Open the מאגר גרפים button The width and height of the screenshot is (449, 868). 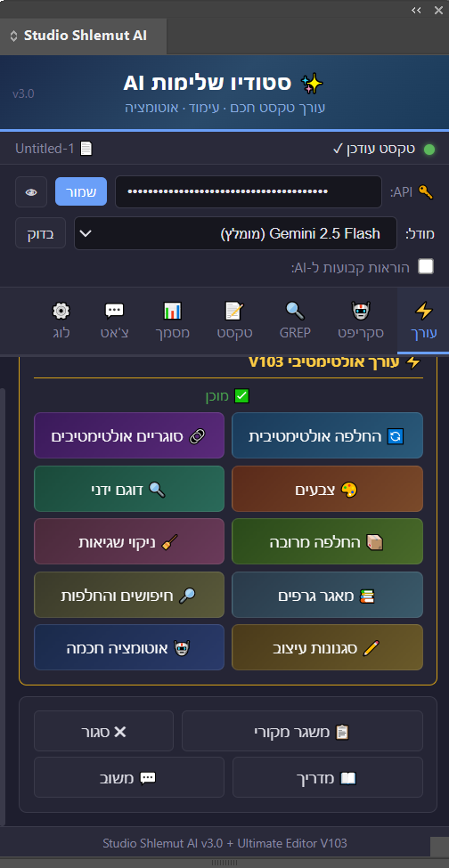coord(327,595)
